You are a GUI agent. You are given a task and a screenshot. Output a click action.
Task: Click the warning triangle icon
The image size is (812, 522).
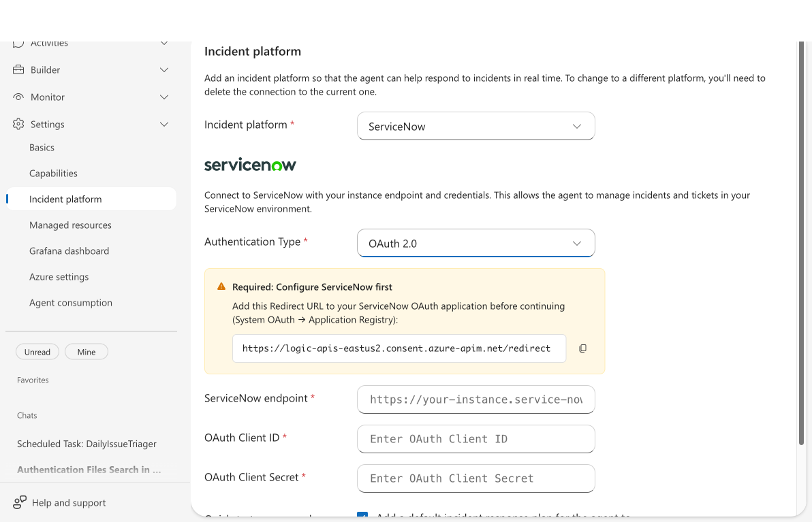click(x=221, y=287)
